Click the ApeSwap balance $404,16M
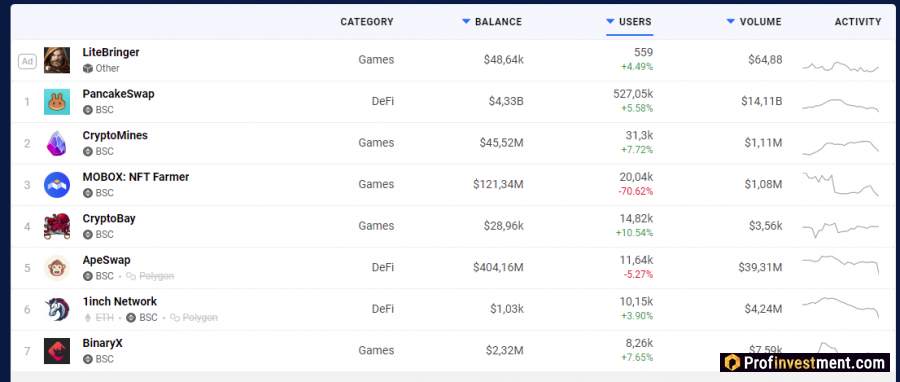The width and height of the screenshot is (900, 382). click(498, 267)
